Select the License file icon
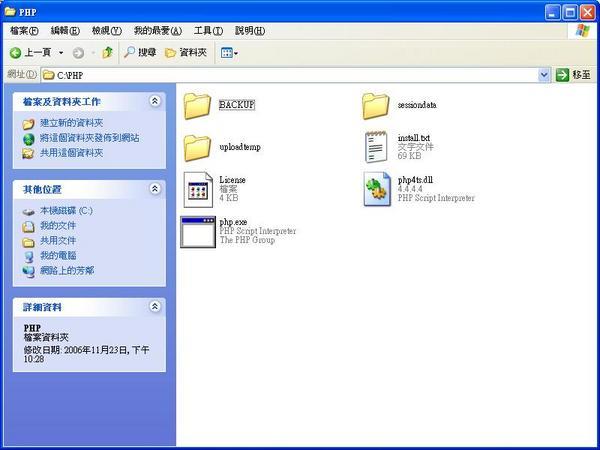 pyautogui.click(x=198, y=190)
